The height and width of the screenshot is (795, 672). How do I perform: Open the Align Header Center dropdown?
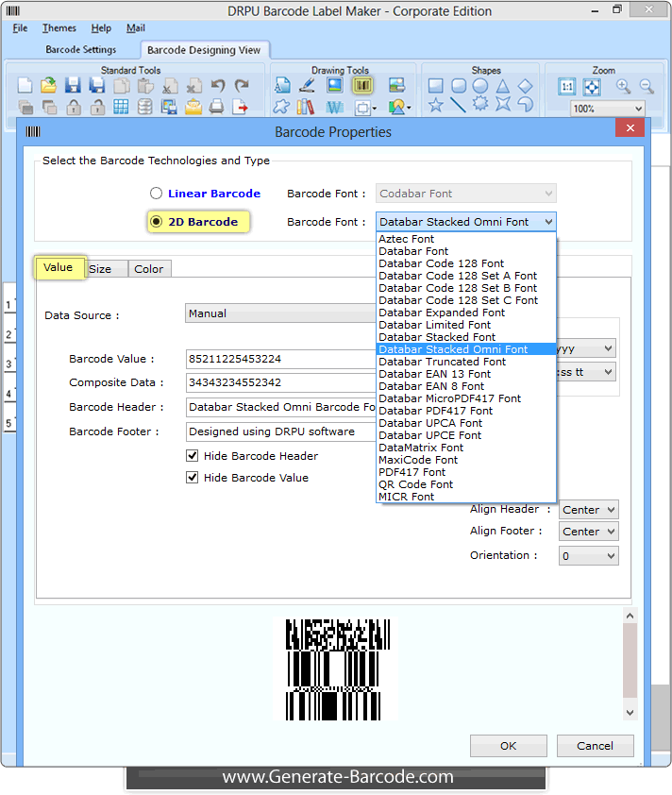(588, 510)
